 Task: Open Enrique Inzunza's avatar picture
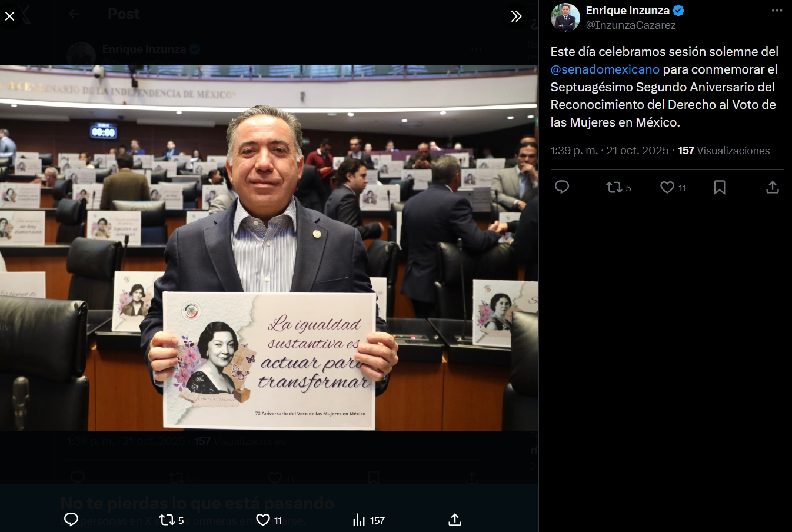click(565, 17)
